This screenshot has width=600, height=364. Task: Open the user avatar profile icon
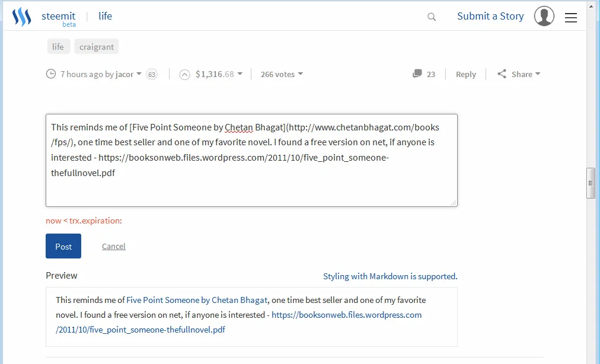(544, 16)
